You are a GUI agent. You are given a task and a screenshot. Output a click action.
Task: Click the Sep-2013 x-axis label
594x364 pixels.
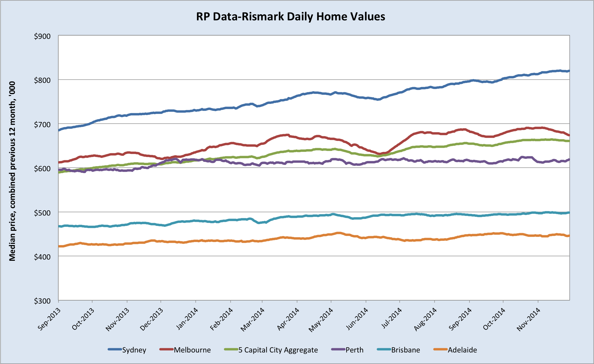click(x=49, y=319)
